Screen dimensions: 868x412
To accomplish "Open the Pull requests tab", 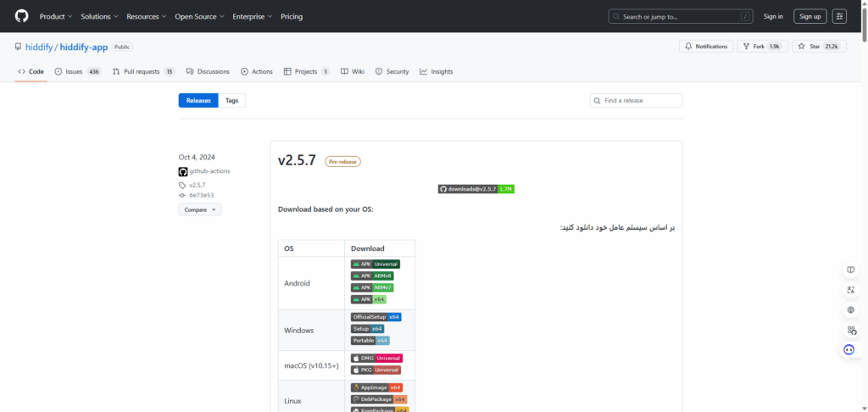I will click(x=143, y=71).
